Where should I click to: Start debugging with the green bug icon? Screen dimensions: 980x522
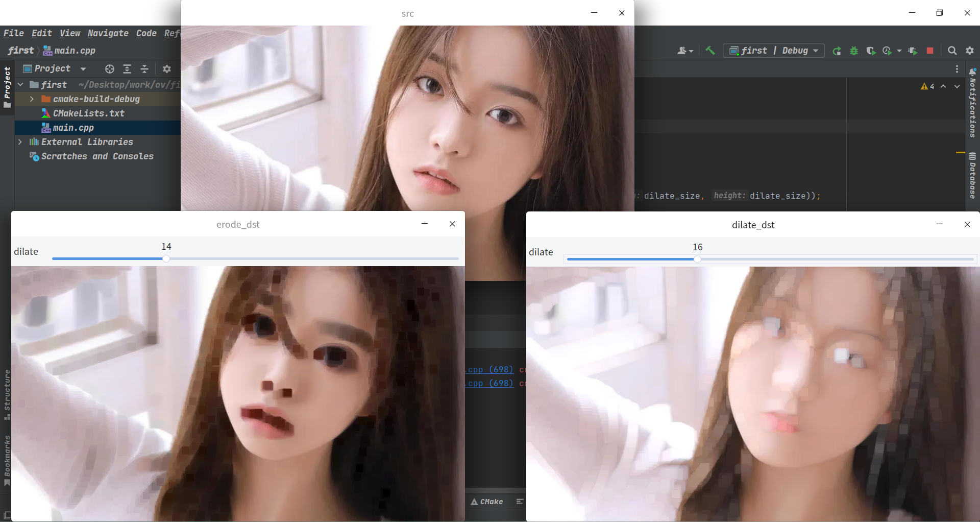coord(854,51)
